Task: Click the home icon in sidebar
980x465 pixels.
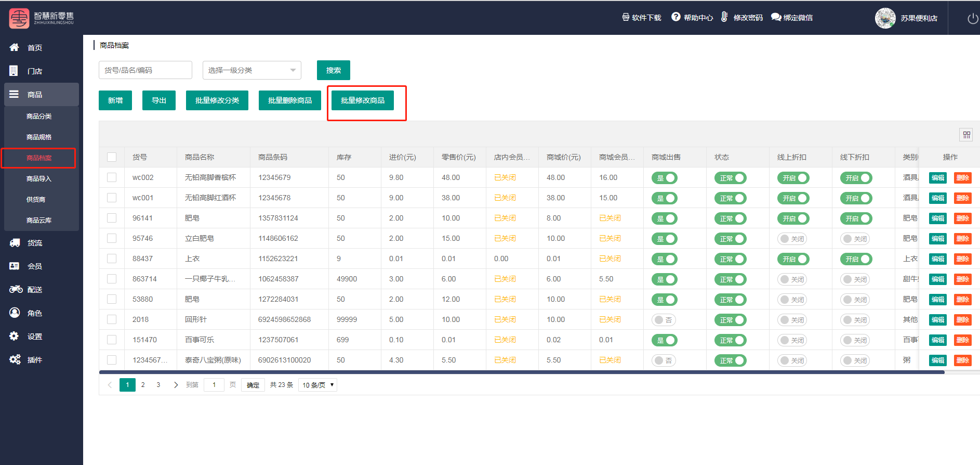Action: (14, 47)
